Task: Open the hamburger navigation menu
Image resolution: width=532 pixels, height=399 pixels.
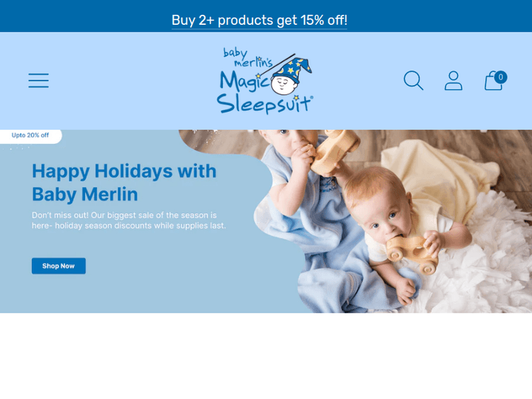Action: point(38,80)
